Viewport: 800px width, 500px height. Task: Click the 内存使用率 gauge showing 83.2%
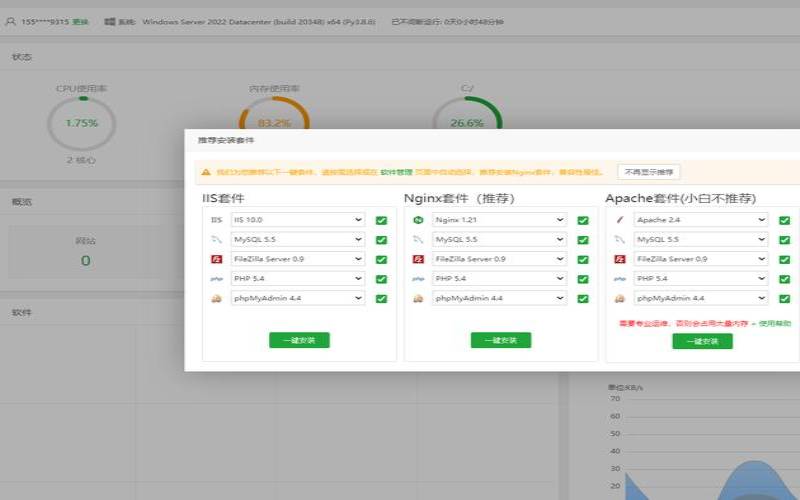pos(274,113)
